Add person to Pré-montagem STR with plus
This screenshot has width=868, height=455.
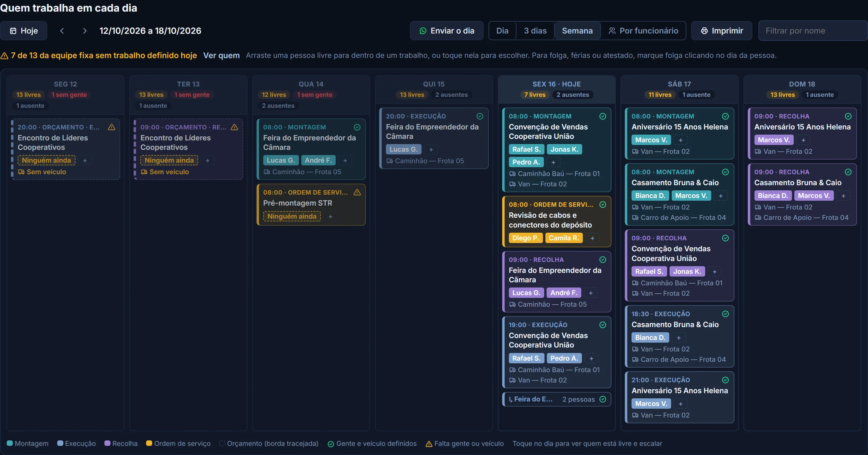tap(331, 217)
